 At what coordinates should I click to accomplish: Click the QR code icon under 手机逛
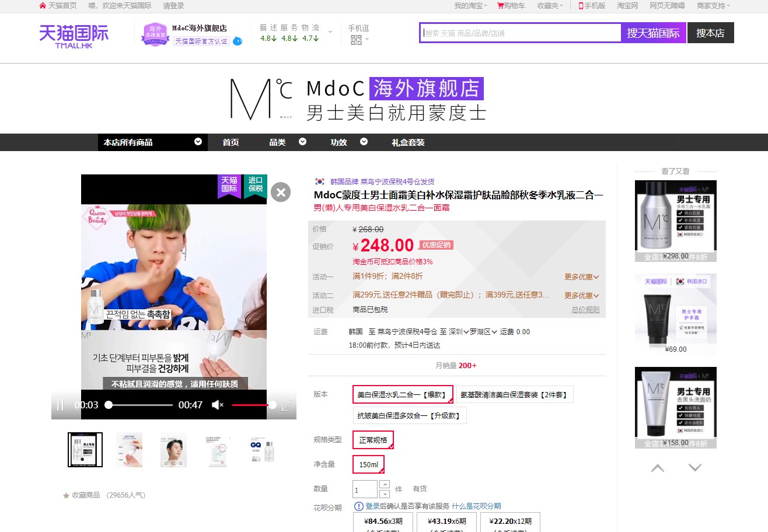pos(356,40)
